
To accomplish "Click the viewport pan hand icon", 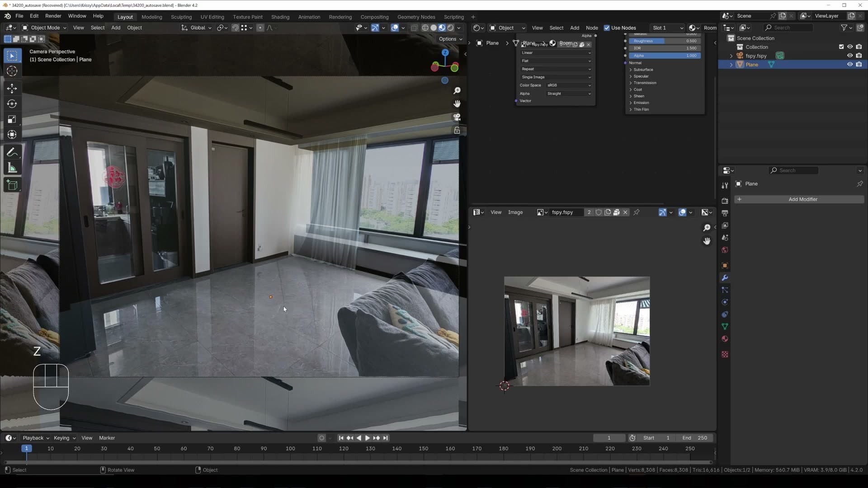I will pyautogui.click(x=457, y=104).
